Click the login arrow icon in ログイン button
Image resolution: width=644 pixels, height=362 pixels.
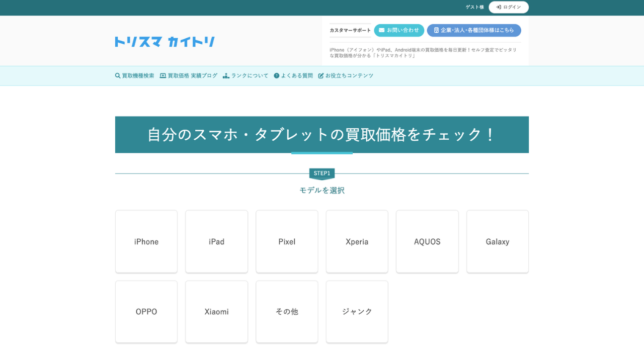point(499,7)
